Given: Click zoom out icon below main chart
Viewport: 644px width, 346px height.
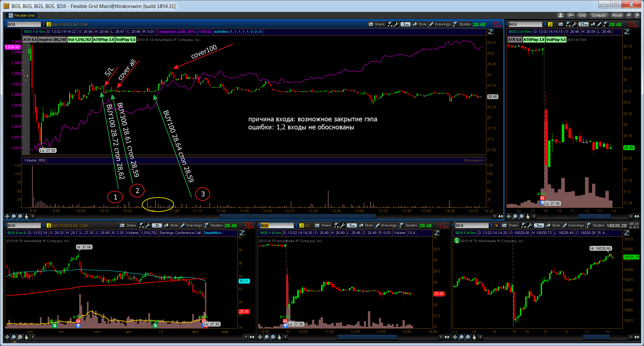Looking at the screenshot, I should pos(20,216).
